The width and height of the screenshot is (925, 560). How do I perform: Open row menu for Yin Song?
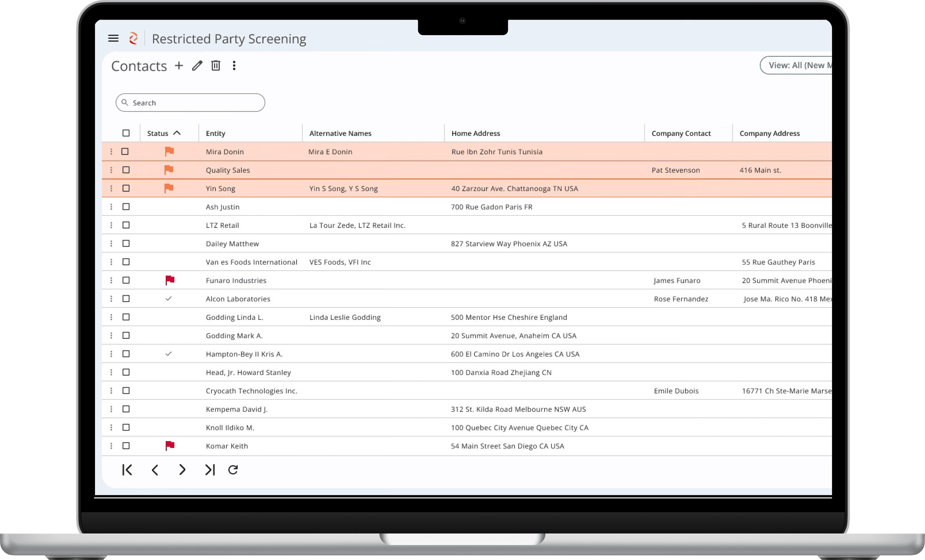pyautogui.click(x=111, y=188)
